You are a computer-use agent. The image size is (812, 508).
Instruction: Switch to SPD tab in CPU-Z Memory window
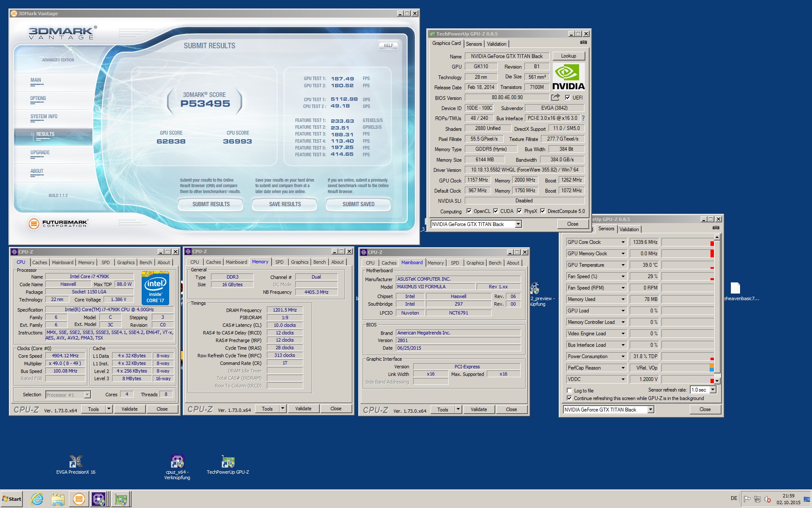[x=279, y=262]
